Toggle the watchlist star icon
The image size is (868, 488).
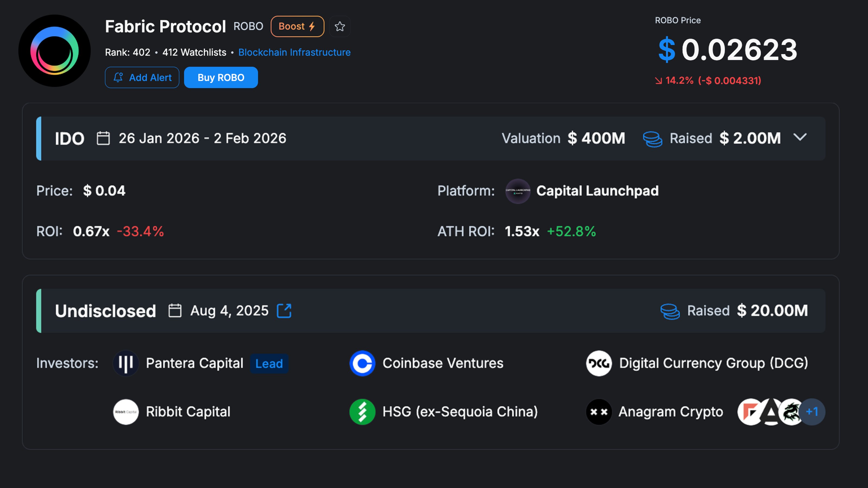click(x=340, y=26)
